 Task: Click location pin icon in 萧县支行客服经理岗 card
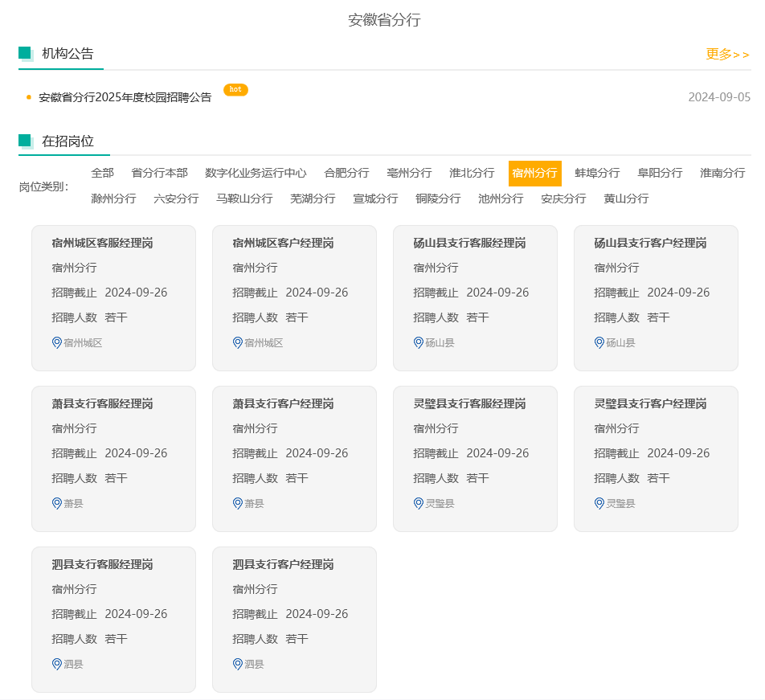tap(56, 503)
